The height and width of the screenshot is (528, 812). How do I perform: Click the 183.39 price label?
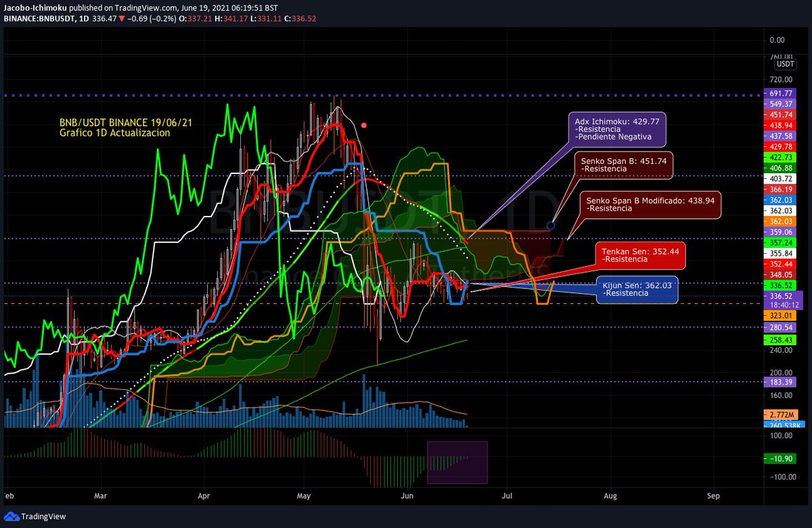782,381
